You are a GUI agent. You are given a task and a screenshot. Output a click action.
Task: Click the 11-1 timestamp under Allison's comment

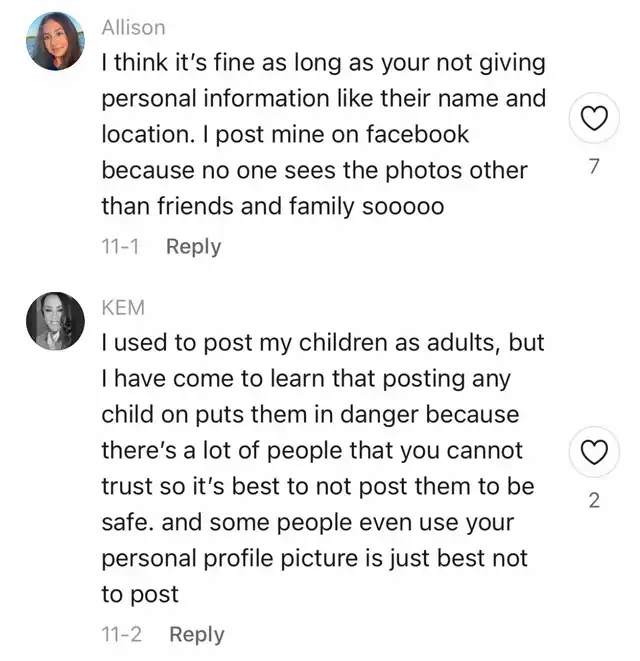[119, 246]
